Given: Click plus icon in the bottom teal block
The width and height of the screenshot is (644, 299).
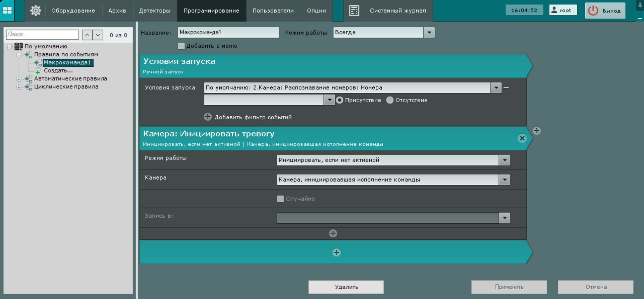Looking at the screenshot, I should point(336,252).
